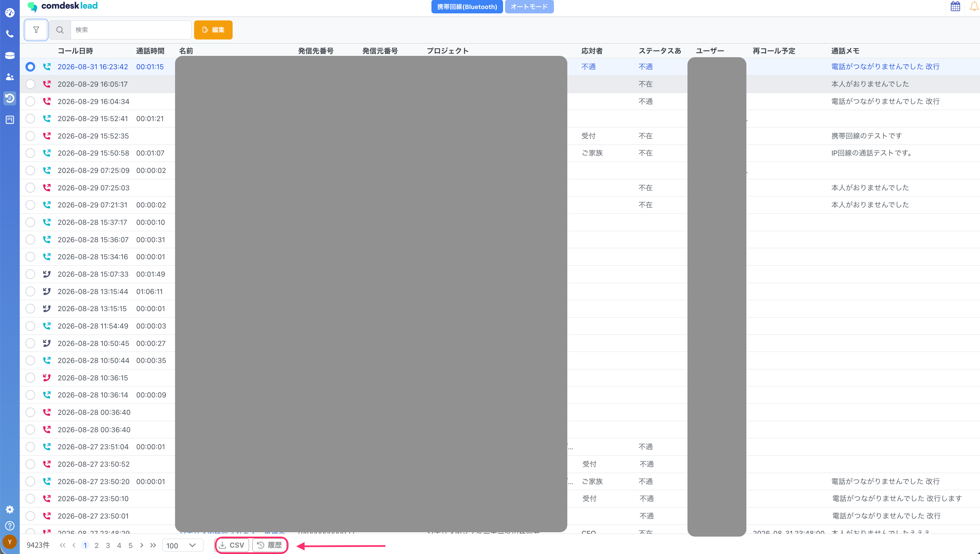The height and width of the screenshot is (554, 980).
Task: Click the 発信元番号 column header
Action: pyautogui.click(x=380, y=51)
